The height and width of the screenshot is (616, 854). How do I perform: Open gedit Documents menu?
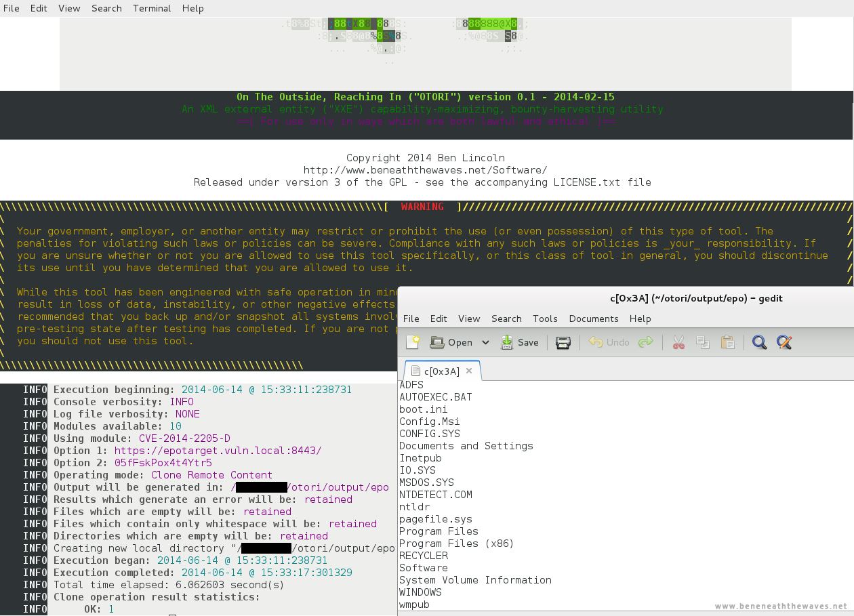(594, 319)
